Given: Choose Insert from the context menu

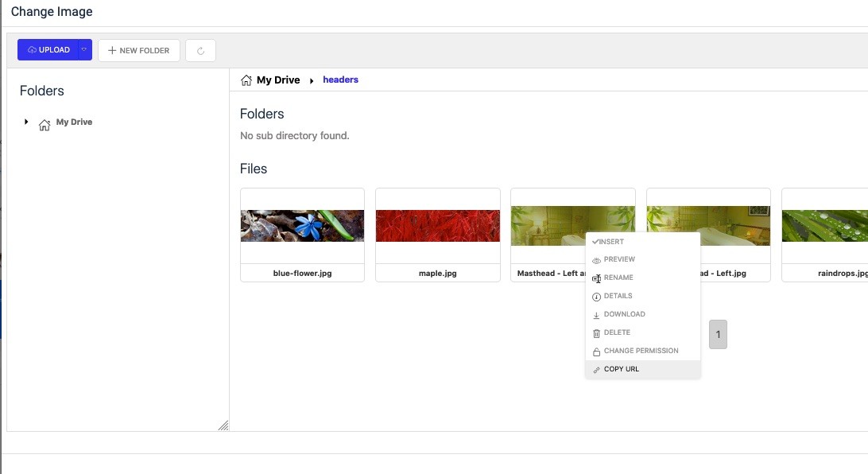Looking at the screenshot, I should tap(612, 242).
